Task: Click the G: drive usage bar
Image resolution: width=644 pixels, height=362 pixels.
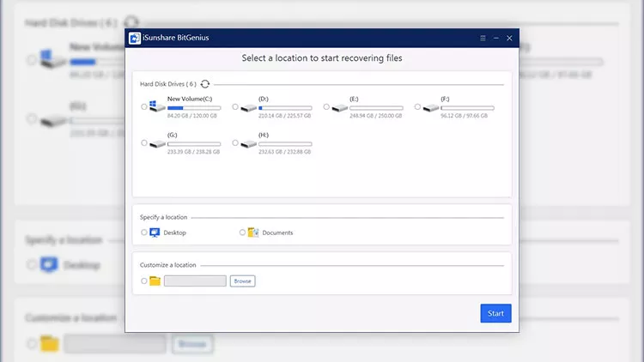Action: pos(194,144)
